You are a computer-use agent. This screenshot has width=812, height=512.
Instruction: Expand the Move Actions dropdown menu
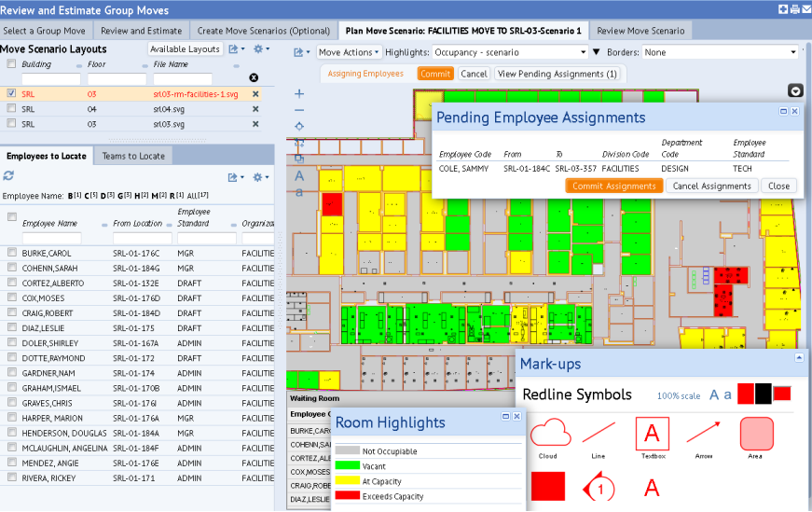[x=349, y=52]
